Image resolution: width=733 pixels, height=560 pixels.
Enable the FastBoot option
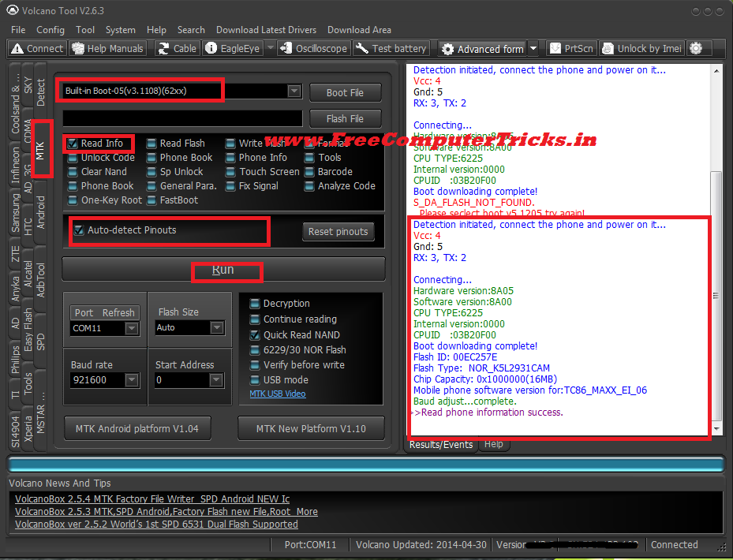coord(151,200)
